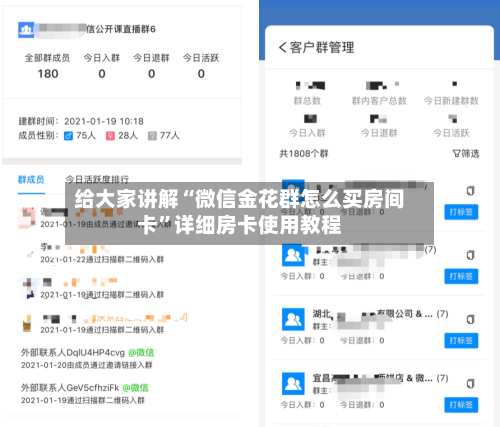Open the 宜昌 group avatar icon

293,384
